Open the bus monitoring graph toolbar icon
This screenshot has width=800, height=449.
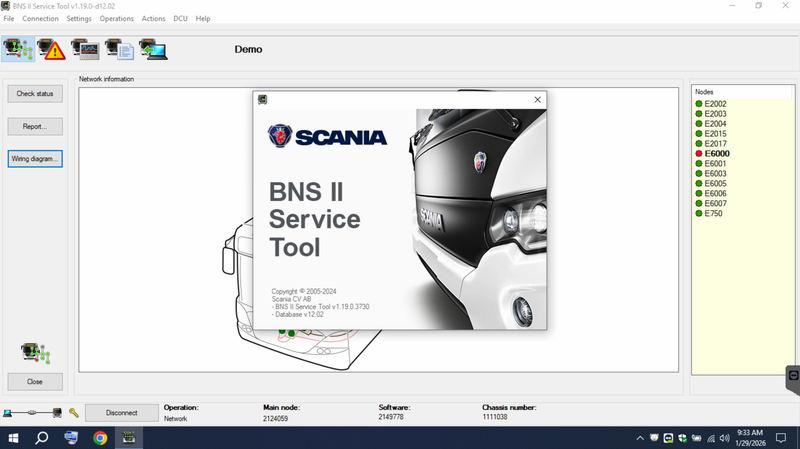[86, 49]
